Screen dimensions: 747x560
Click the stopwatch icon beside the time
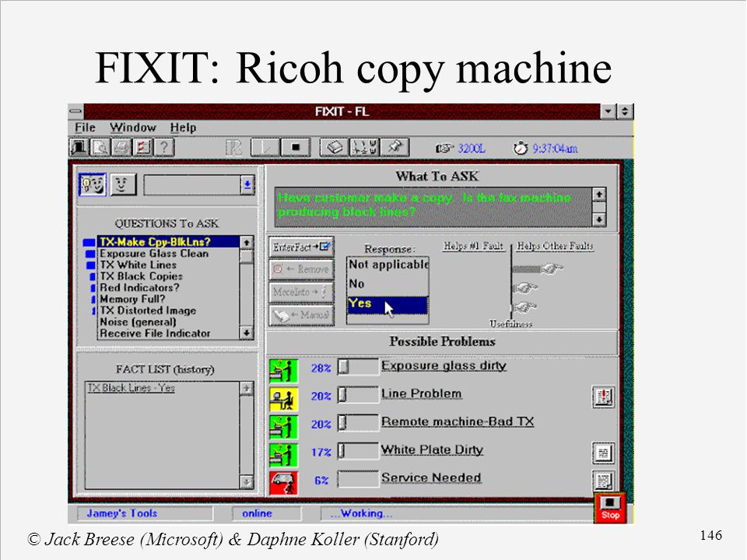pos(521,148)
